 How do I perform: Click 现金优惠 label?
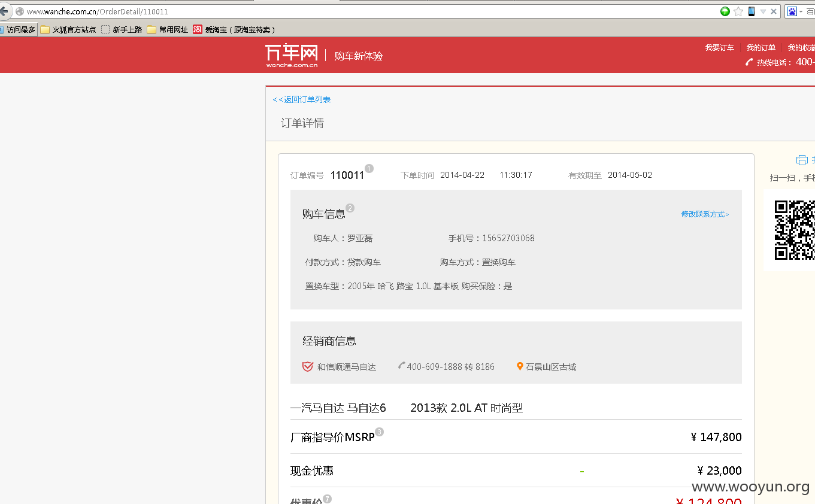(312, 471)
